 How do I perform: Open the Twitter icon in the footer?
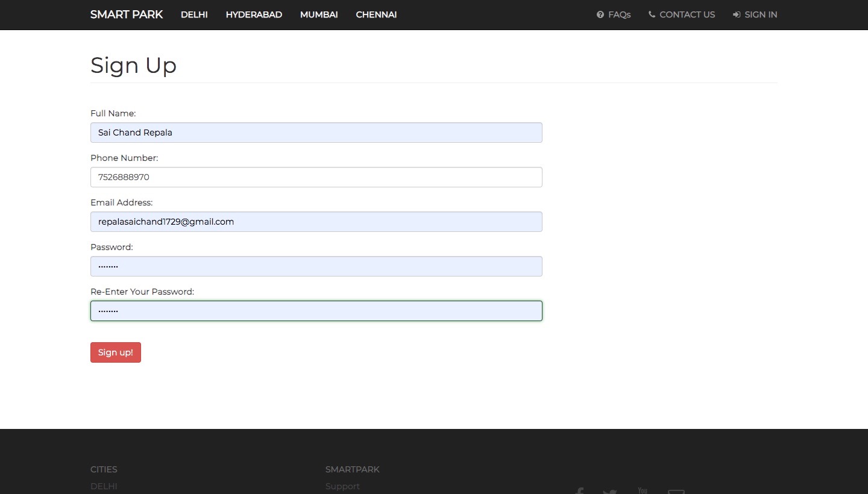(609, 492)
